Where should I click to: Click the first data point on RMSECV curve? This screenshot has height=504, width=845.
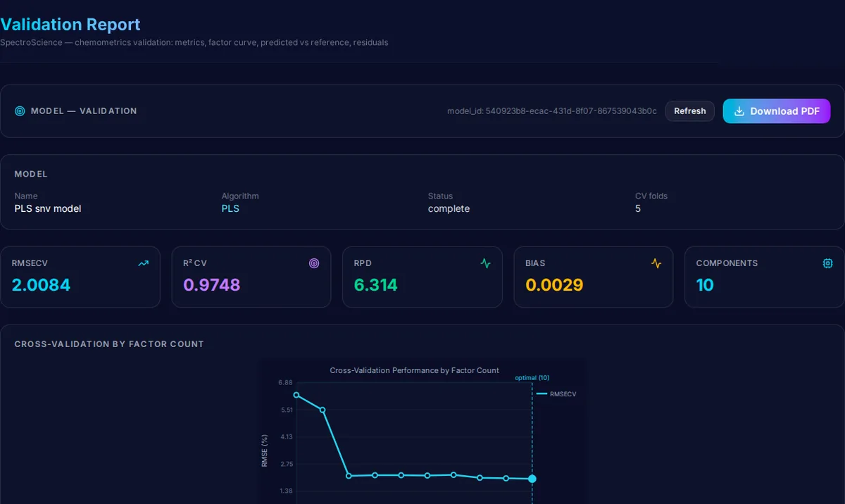[x=296, y=395]
